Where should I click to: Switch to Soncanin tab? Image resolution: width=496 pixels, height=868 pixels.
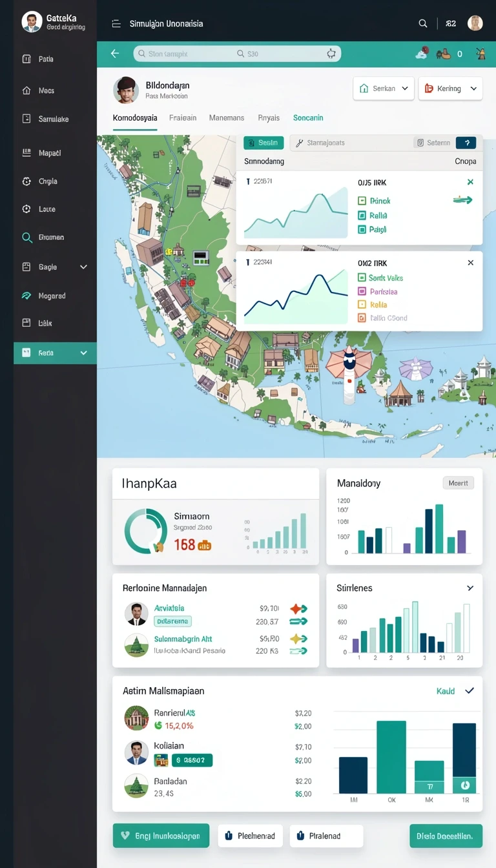308,118
